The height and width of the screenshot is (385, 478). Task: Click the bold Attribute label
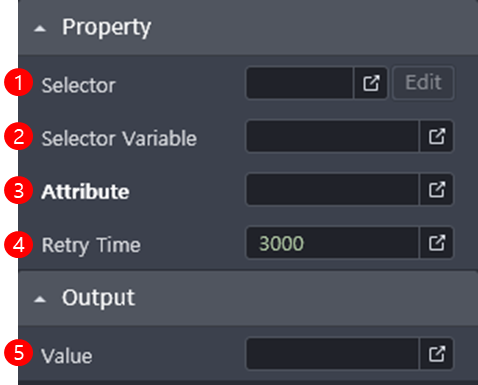(85, 192)
